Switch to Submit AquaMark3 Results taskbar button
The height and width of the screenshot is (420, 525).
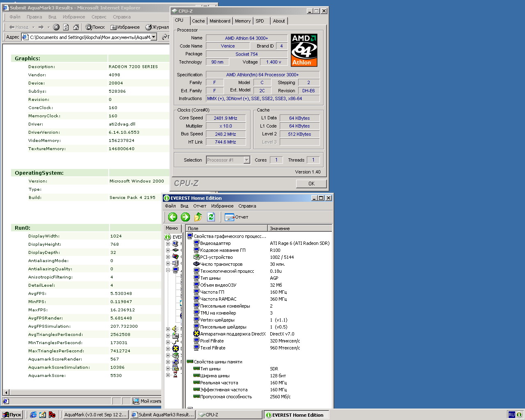(x=163, y=415)
